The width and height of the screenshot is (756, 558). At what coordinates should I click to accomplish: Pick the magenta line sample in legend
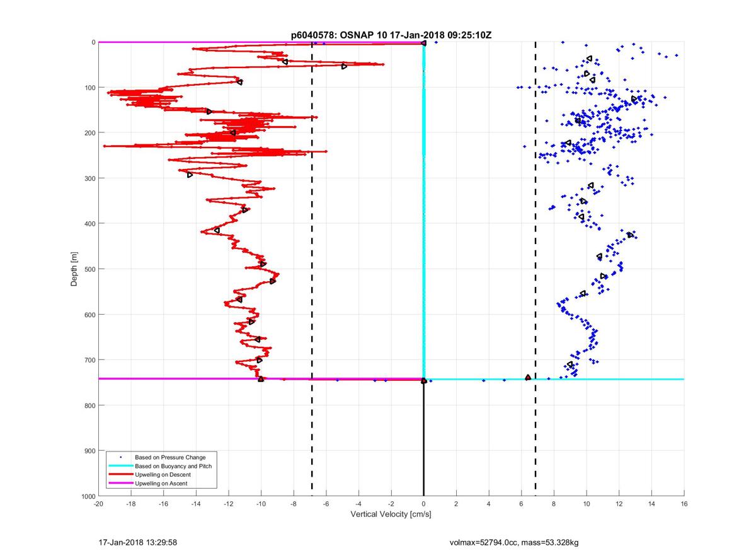(120, 483)
